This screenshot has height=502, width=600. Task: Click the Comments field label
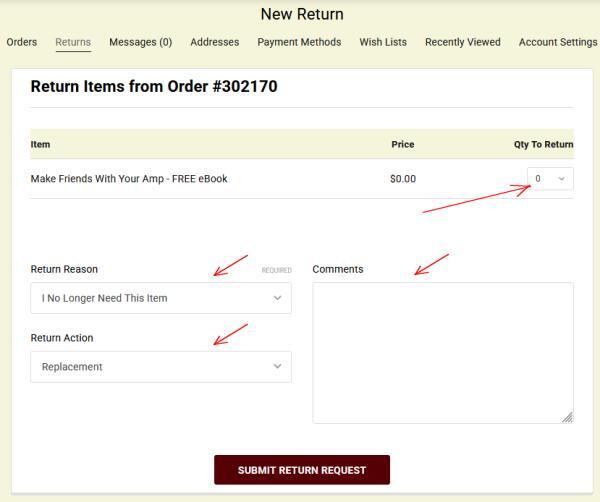[338, 269]
